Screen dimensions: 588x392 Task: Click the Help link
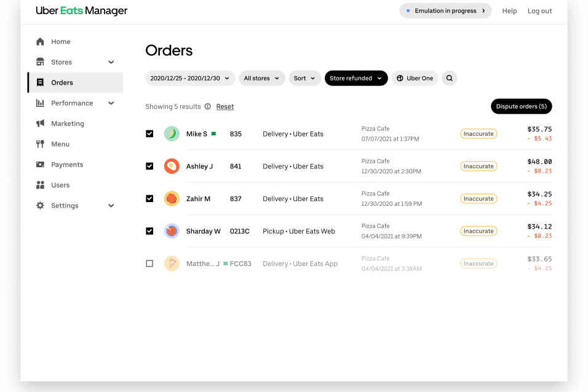[509, 11]
